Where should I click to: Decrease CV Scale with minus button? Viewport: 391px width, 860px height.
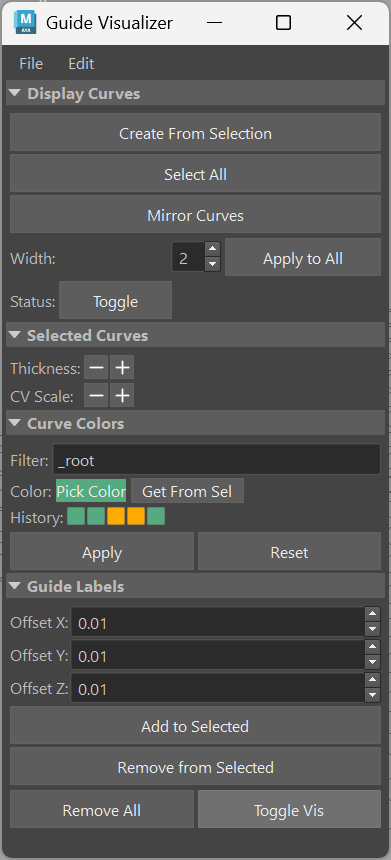[97, 395]
